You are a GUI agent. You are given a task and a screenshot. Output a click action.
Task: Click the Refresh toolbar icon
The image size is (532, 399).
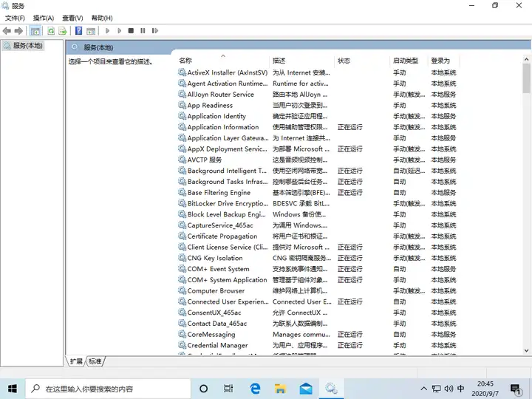[x=51, y=31]
